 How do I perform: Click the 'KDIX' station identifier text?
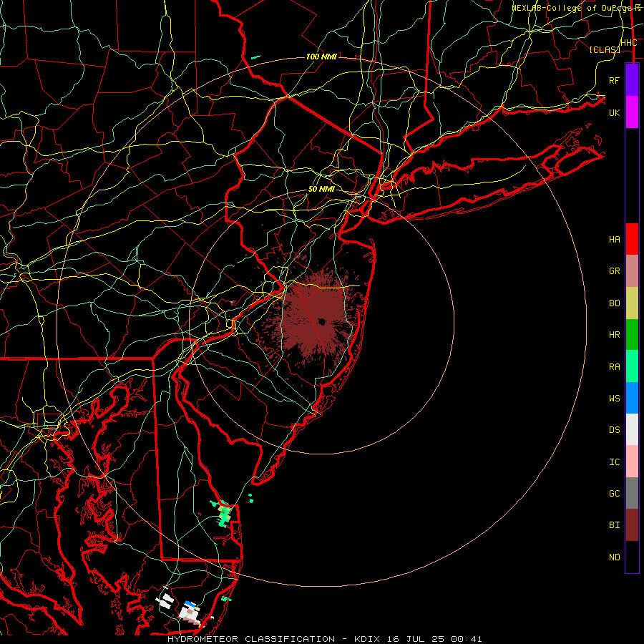367,639
